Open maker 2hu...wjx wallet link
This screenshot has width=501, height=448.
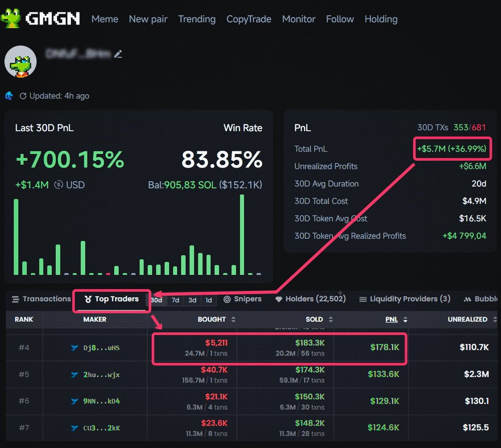coord(102,374)
